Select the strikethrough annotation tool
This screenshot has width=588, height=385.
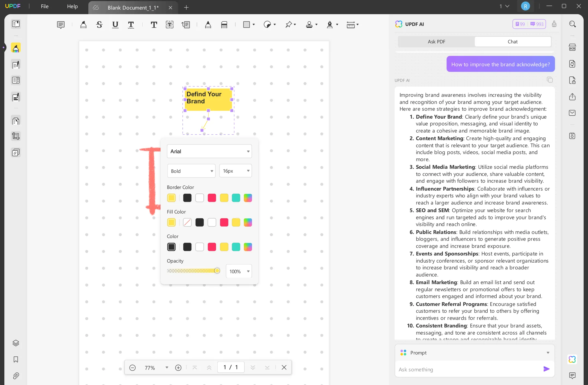[99, 25]
